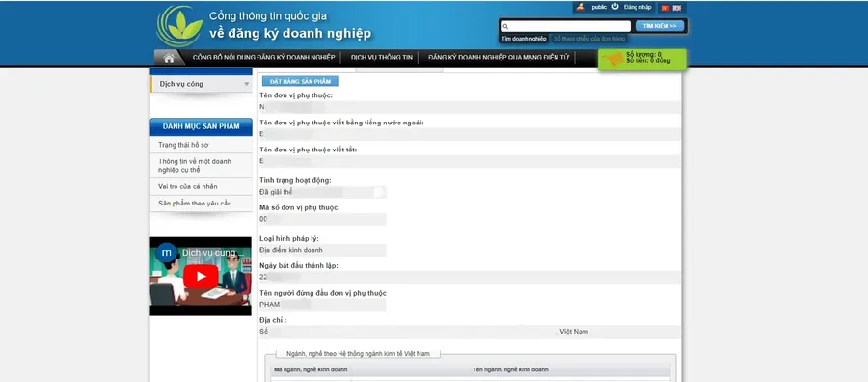Viewport: 868px width, 382px height.
Task: Open the Vai trò của cá nhân link
Action: coord(188,186)
